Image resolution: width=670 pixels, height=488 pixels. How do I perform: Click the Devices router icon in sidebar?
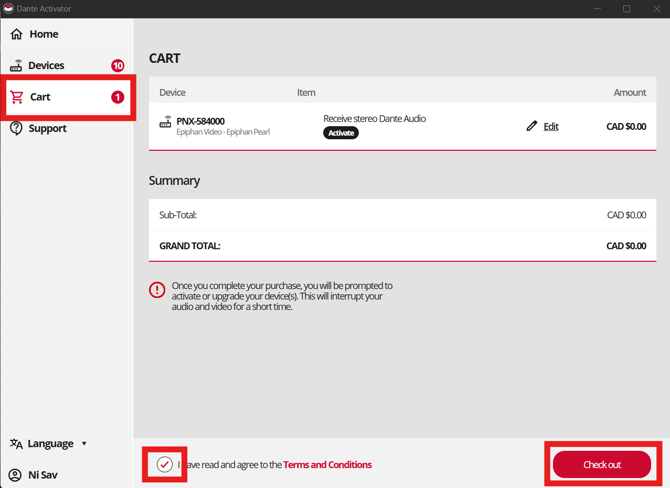[16, 65]
